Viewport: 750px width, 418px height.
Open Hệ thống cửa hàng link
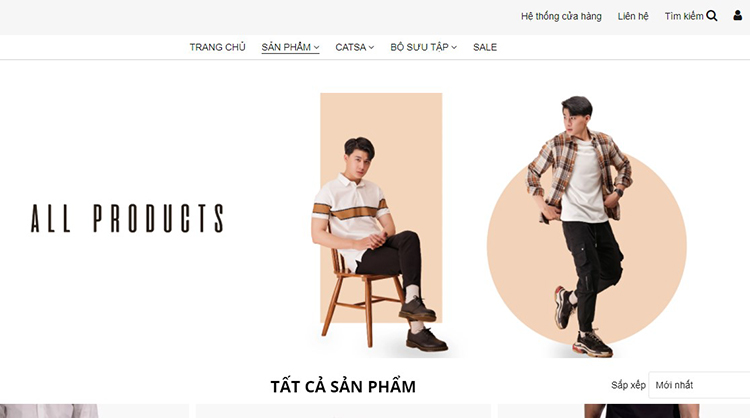tap(561, 16)
